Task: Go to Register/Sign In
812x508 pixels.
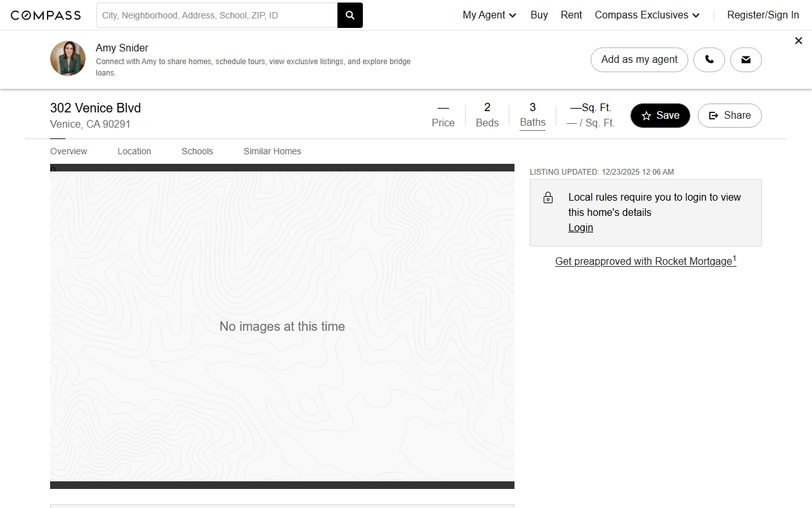Action: pos(763,15)
